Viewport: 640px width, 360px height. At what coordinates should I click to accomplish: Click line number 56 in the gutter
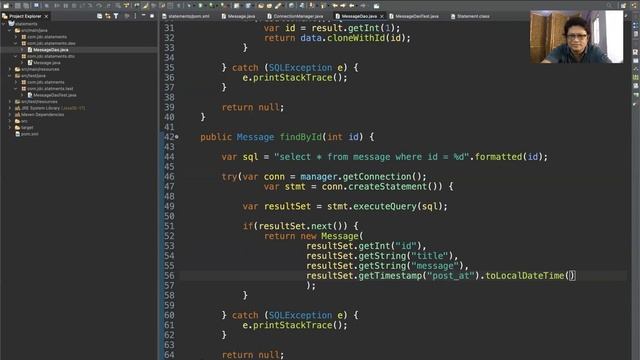coord(169,276)
